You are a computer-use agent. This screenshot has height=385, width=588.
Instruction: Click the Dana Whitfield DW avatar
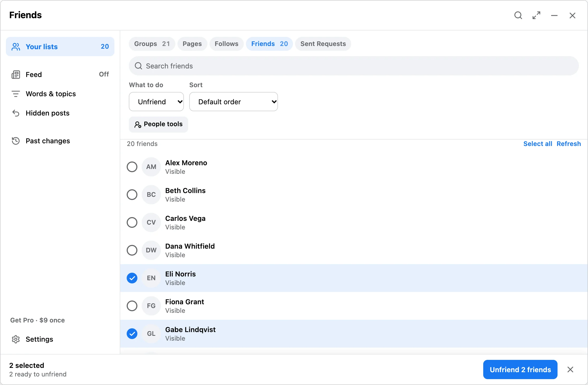[151, 250]
